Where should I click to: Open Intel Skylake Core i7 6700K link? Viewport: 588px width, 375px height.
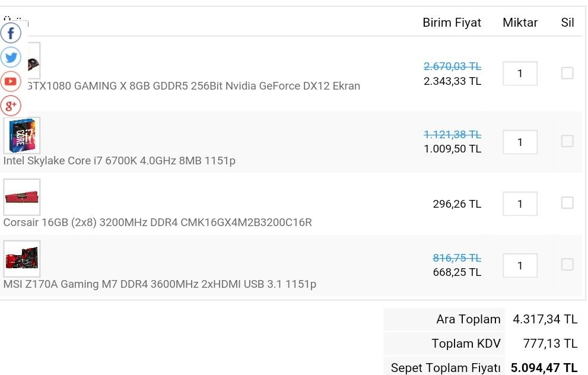click(119, 161)
